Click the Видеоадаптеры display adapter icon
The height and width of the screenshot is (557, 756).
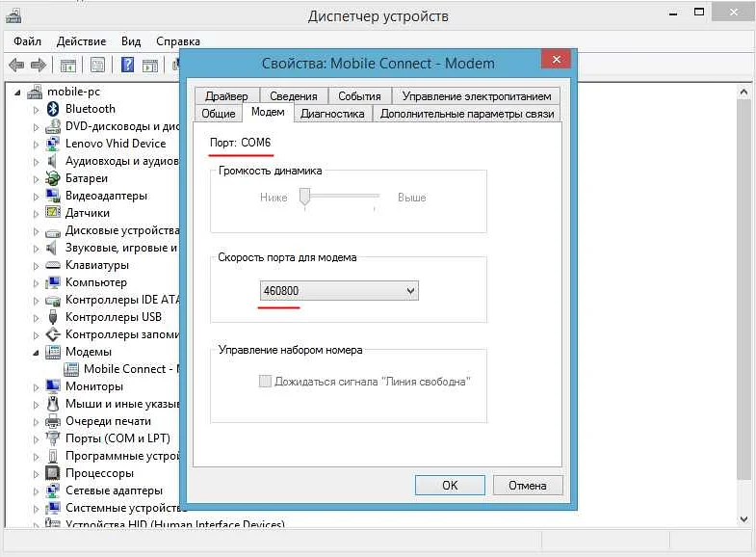pyautogui.click(x=53, y=196)
